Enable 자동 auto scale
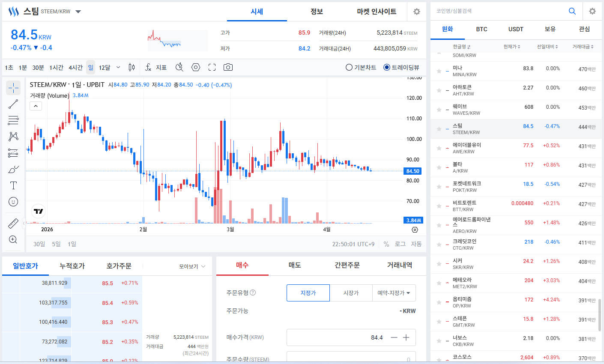 (416, 244)
